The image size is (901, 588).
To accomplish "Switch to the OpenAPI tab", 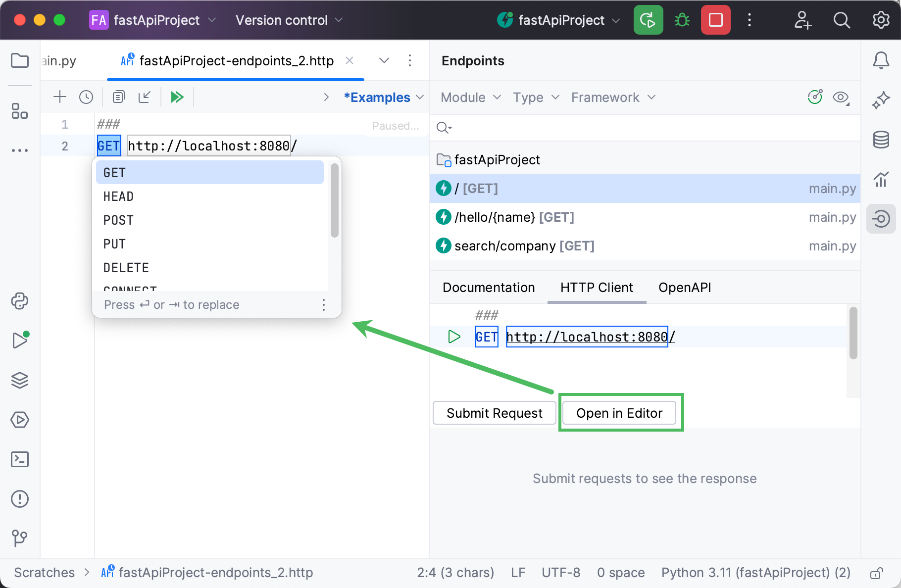I will (x=684, y=288).
